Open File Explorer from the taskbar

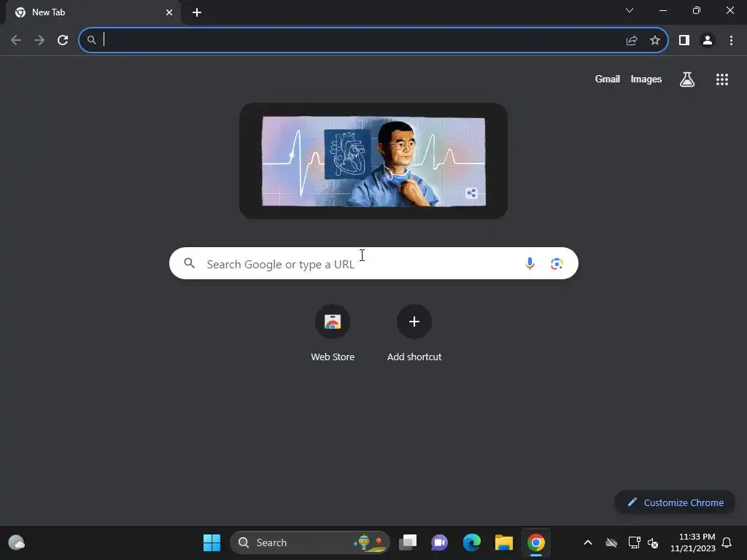point(503,542)
